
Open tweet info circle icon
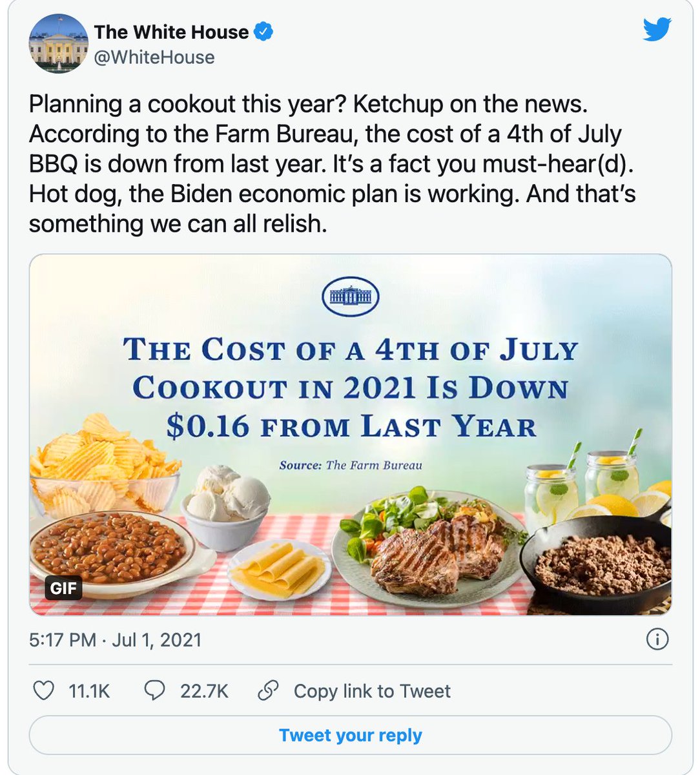(657, 639)
